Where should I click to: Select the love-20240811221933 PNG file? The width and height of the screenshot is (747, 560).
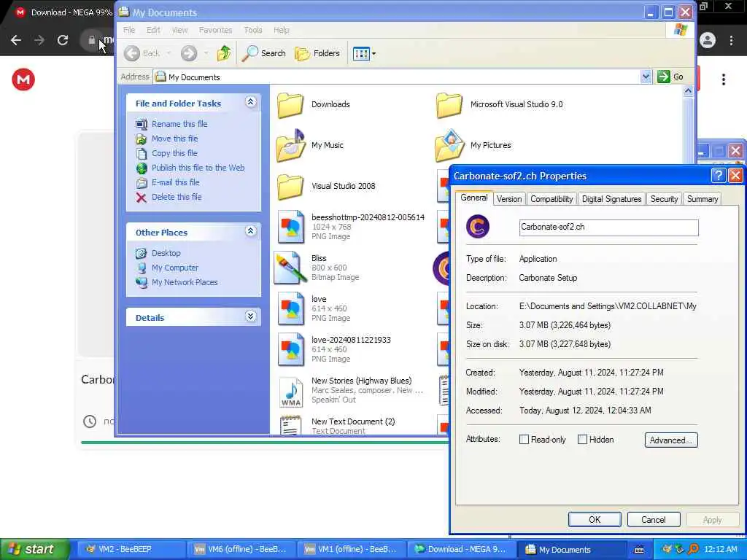290,350
